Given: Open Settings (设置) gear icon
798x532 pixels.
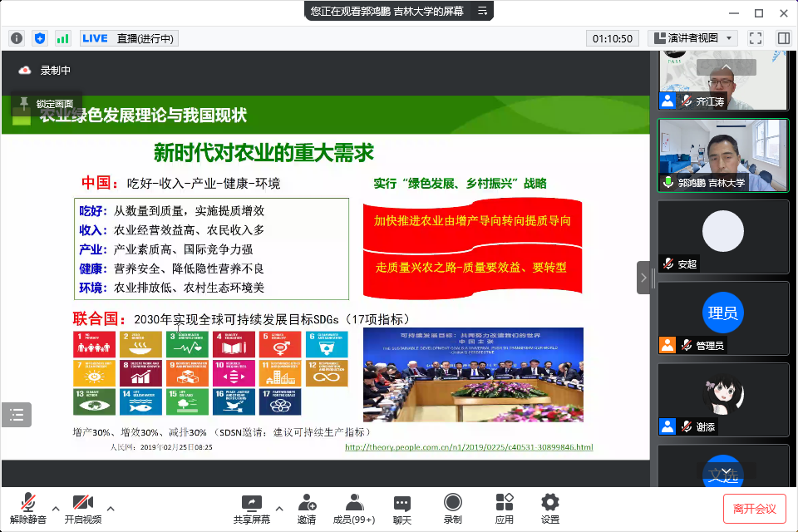Looking at the screenshot, I should (550, 508).
